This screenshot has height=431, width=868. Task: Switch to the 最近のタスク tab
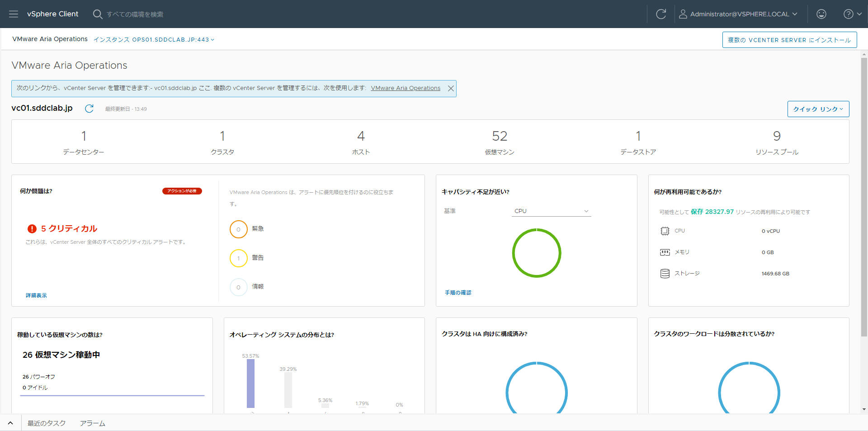[x=47, y=423]
